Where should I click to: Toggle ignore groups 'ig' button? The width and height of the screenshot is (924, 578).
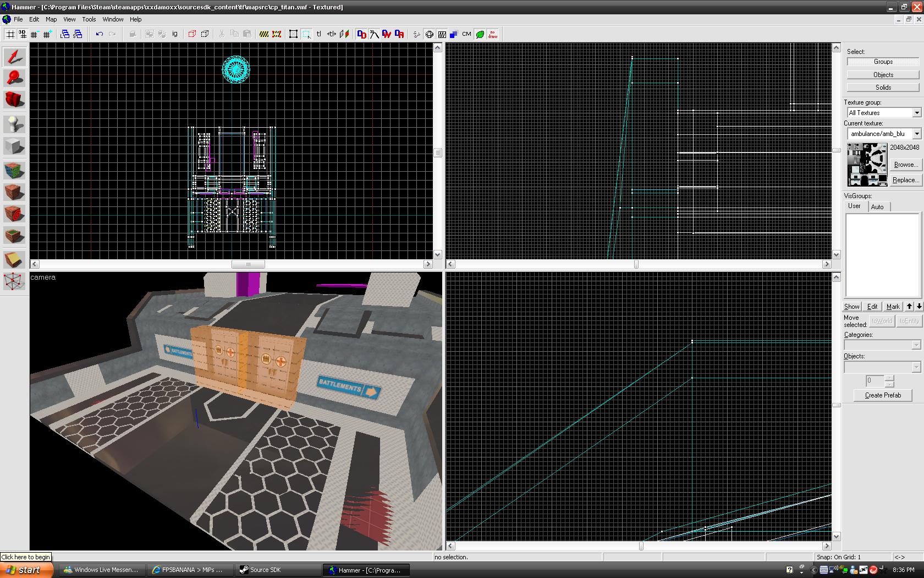pos(175,34)
